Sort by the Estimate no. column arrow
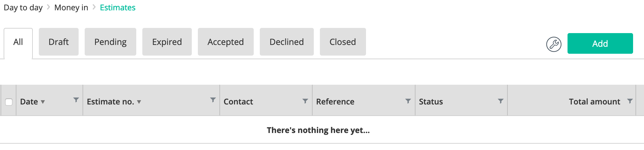 click(139, 102)
